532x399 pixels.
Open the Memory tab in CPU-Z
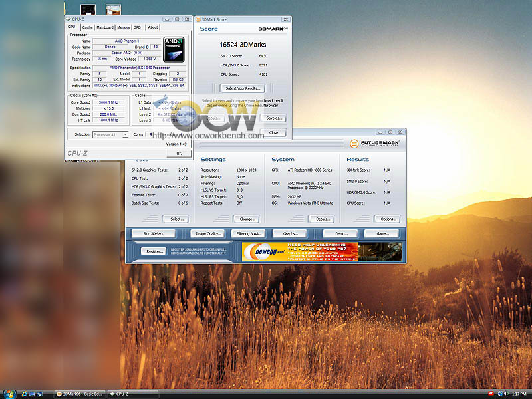tap(124, 27)
